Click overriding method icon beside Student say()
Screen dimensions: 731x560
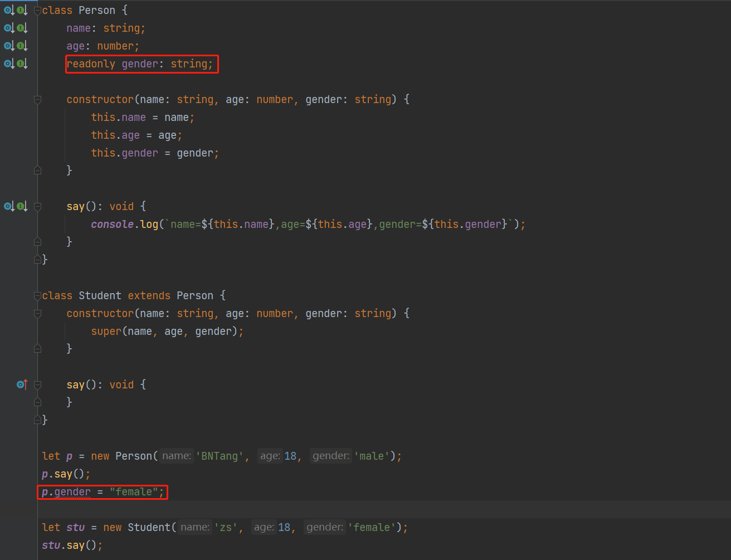point(22,384)
